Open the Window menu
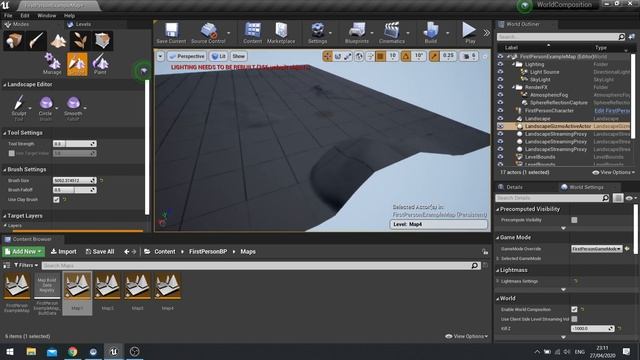Screen dimensions: 640x360 [x=47, y=16]
